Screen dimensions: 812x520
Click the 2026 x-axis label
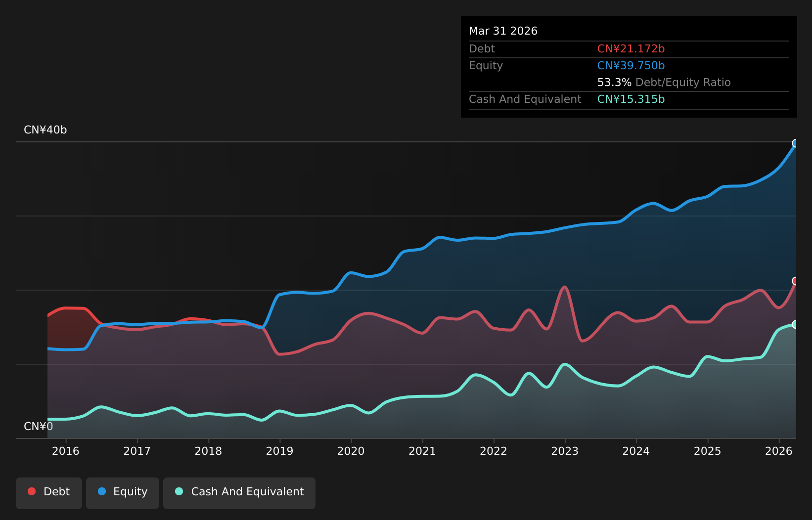click(x=779, y=451)
